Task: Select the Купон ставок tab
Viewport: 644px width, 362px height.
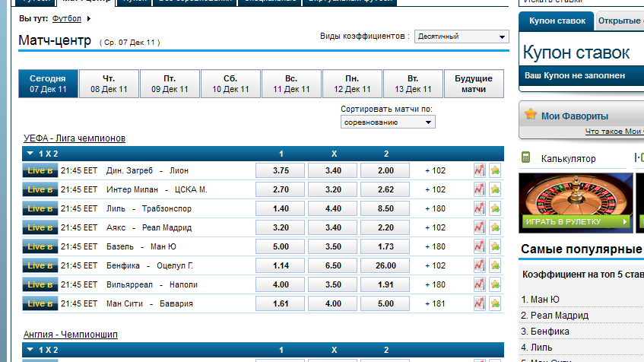Action: 557,21
